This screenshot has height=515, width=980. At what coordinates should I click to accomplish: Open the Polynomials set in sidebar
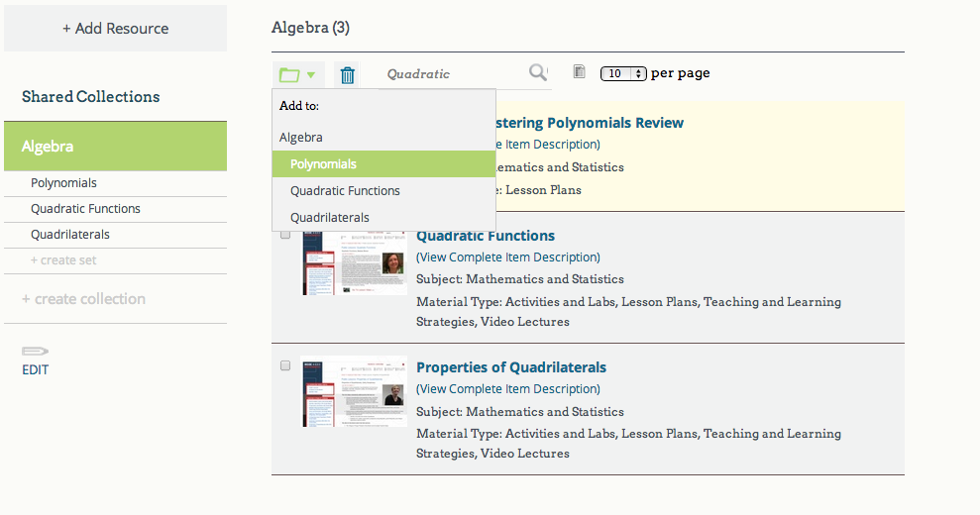[x=63, y=183]
